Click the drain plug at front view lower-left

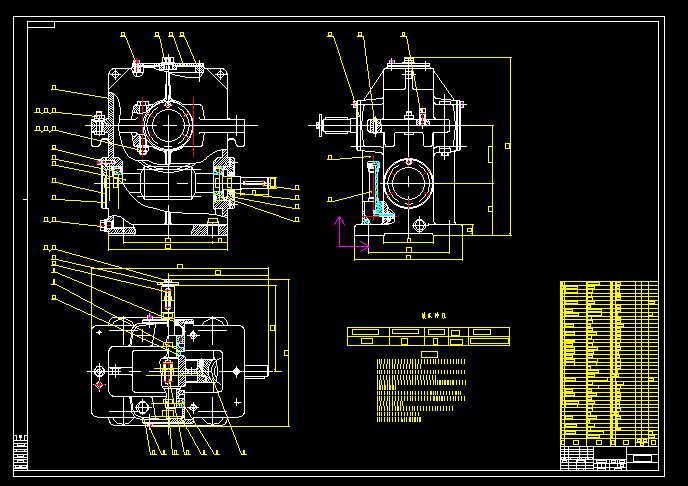coord(104,225)
